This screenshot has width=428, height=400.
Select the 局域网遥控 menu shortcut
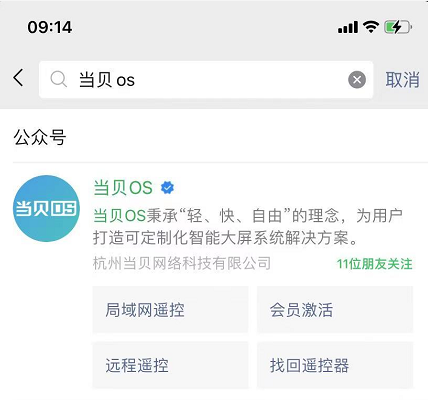(x=170, y=310)
